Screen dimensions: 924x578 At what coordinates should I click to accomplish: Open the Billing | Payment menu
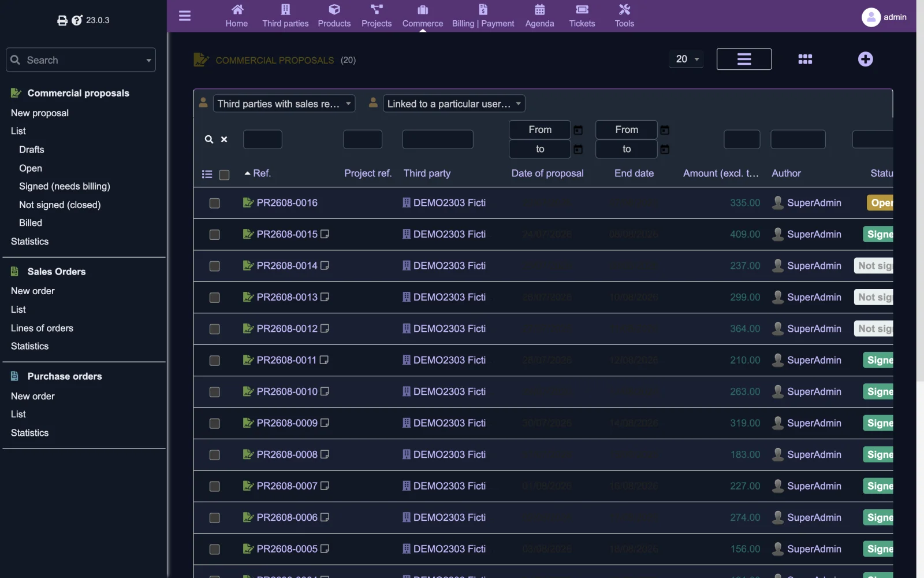tap(483, 16)
